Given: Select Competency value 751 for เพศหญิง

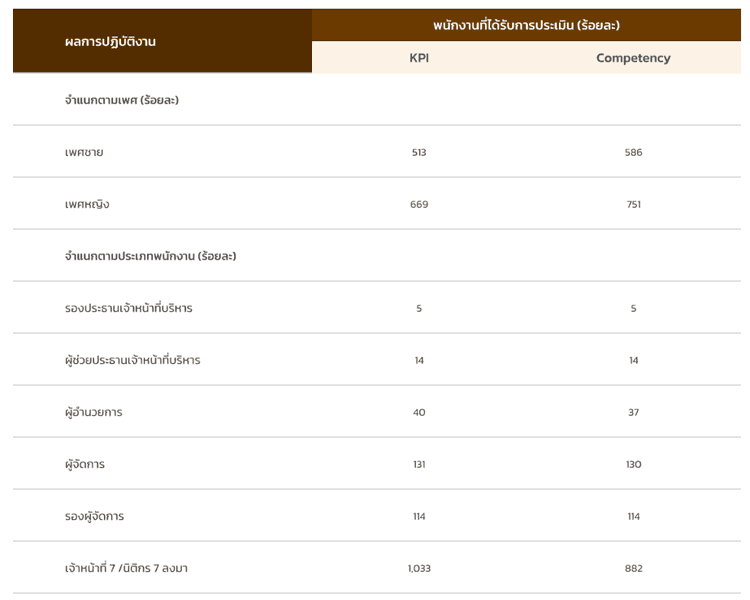Looking at the screenshot, I should 633,204.
